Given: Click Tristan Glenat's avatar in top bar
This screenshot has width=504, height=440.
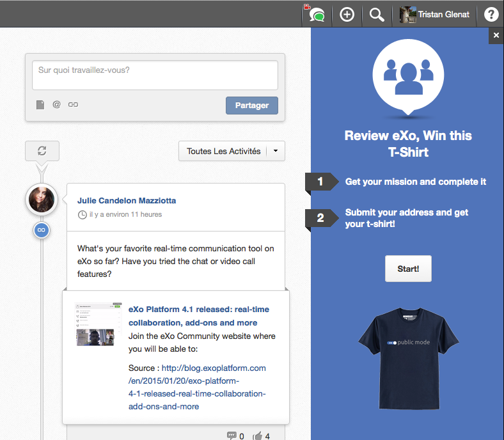Looking at the screenshot, I should coord(407,15).
